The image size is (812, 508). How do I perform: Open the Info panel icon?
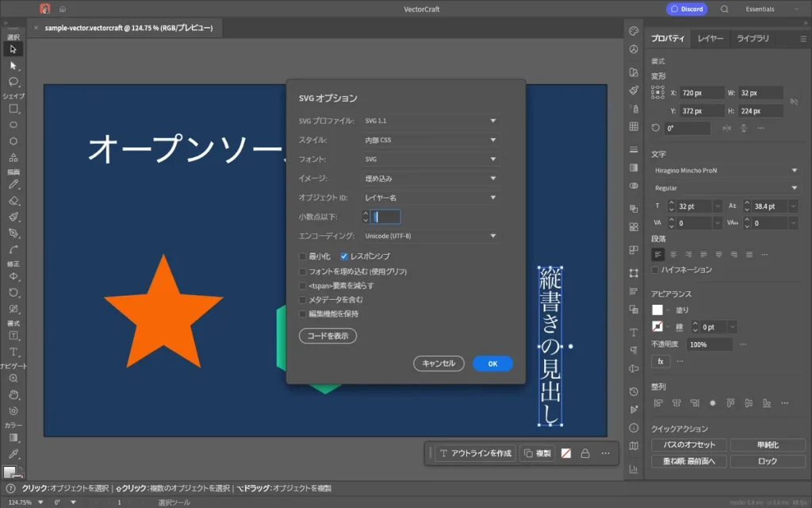pos(634,428)
